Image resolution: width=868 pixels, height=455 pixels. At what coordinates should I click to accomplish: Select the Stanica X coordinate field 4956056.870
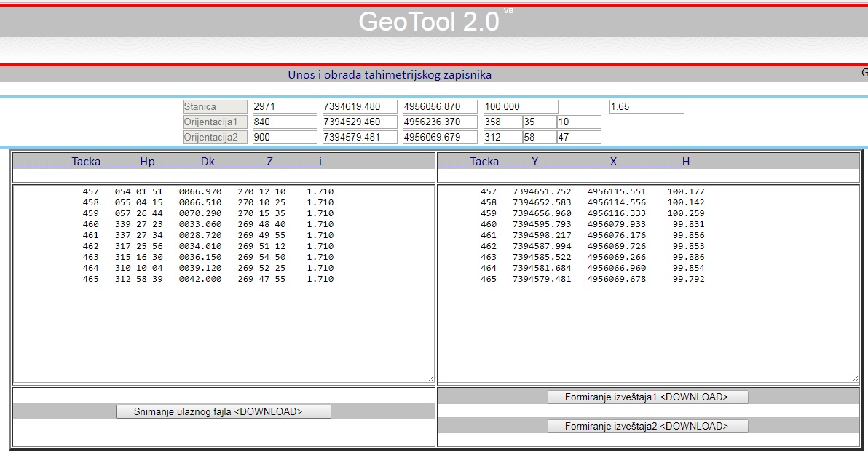[440, 107]
